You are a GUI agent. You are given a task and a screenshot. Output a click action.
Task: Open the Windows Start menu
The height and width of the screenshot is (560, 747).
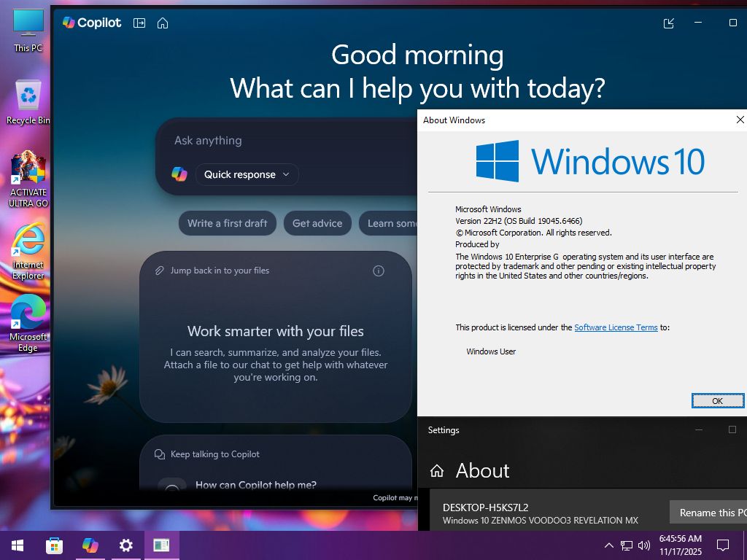pos(18,545)
